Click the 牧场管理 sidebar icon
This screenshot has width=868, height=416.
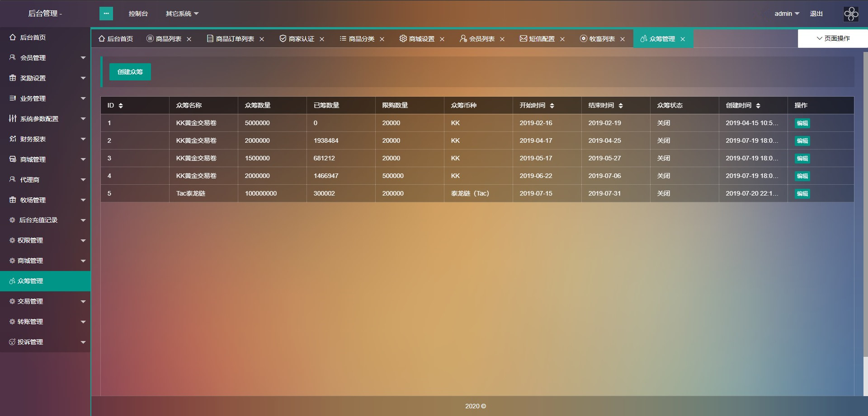11,200
